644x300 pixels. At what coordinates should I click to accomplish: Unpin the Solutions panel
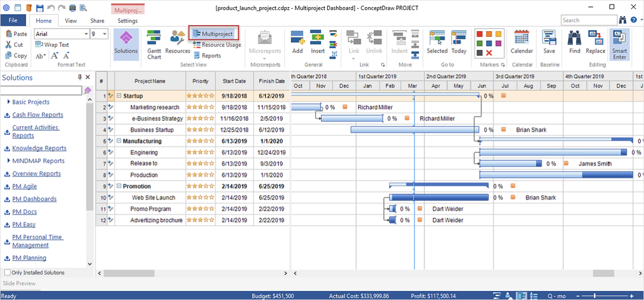[x=79, y=77]
